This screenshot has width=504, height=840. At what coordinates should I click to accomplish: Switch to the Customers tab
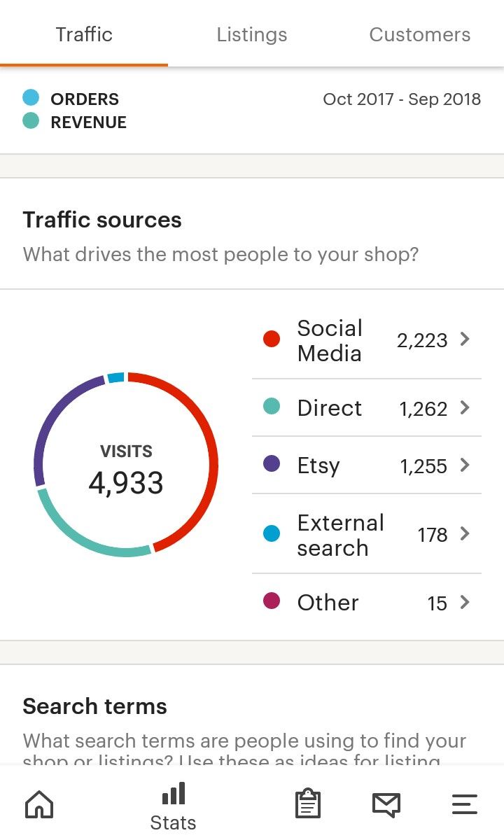[420, 34]
